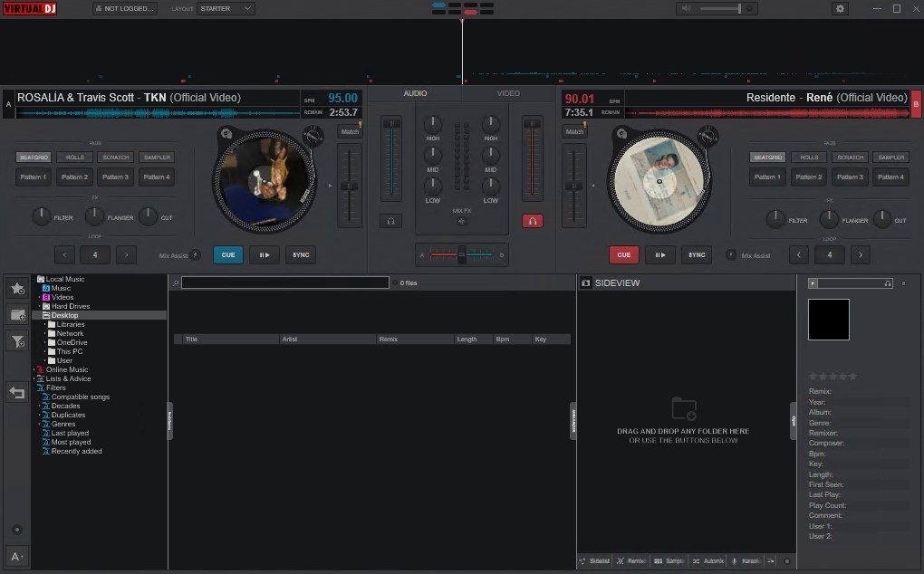
Task: Click the add filter folder funnel icon
Action: [x=18, y=340]
